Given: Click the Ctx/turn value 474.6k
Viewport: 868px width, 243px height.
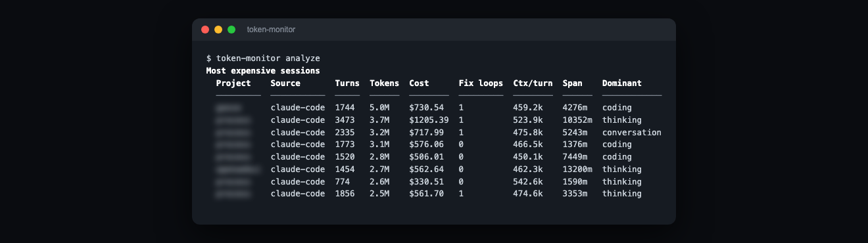Looking at the screenshot, I should 528,194.
